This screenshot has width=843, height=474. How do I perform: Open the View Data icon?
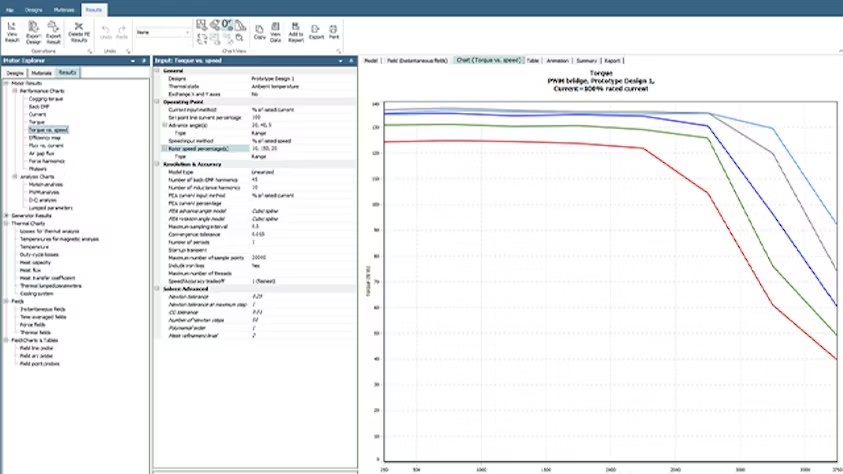pos(276,28)
